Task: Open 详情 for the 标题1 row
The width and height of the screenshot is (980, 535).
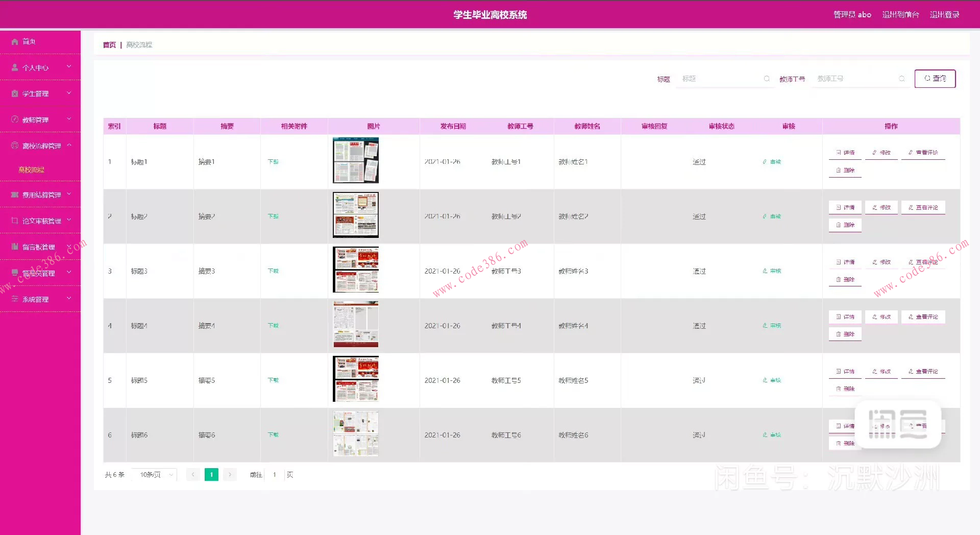Action: [845, 153]
